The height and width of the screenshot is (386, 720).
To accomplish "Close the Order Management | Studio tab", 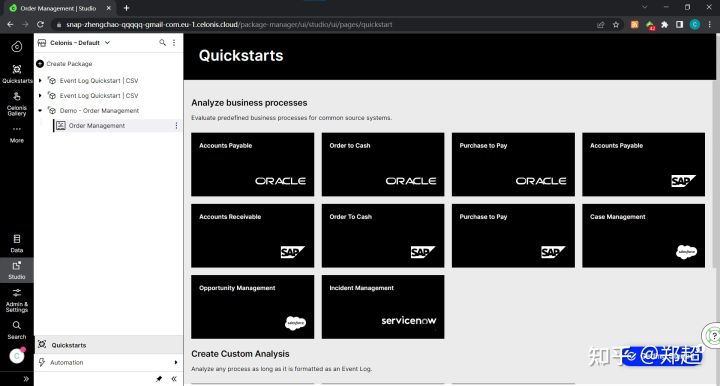I will point(108,8).
